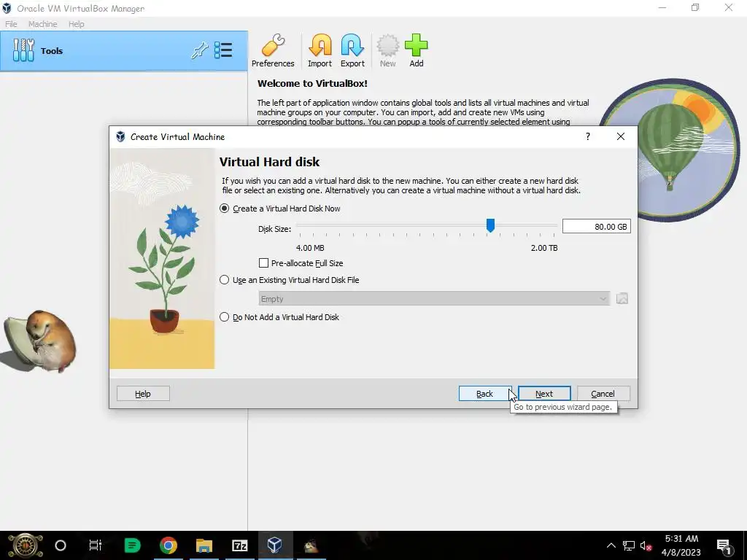The height and width of the screenshot is (560, 747).
Task: Click the Help button in dialog
Action: pos(143,394)
